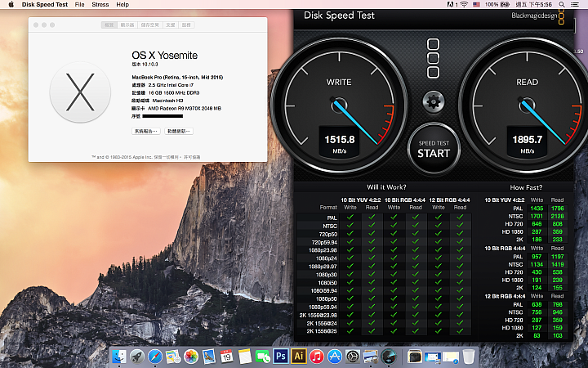Switch to the 儲存空間 tab

pos(150,25)
